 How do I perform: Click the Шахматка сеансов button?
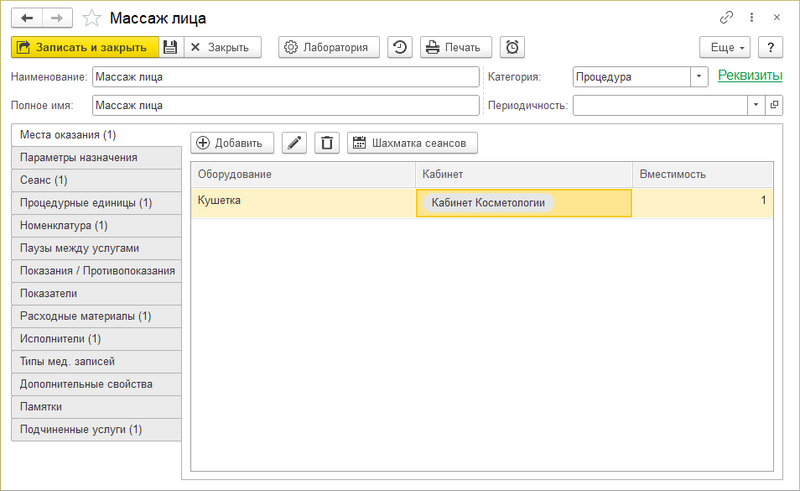[x=412, y=143]
